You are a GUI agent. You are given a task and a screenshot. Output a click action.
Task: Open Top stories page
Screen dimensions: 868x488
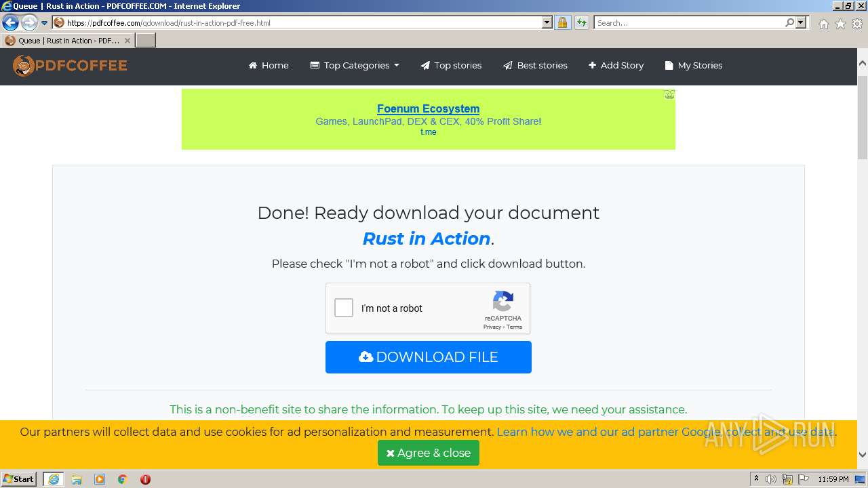click(451, 66)
